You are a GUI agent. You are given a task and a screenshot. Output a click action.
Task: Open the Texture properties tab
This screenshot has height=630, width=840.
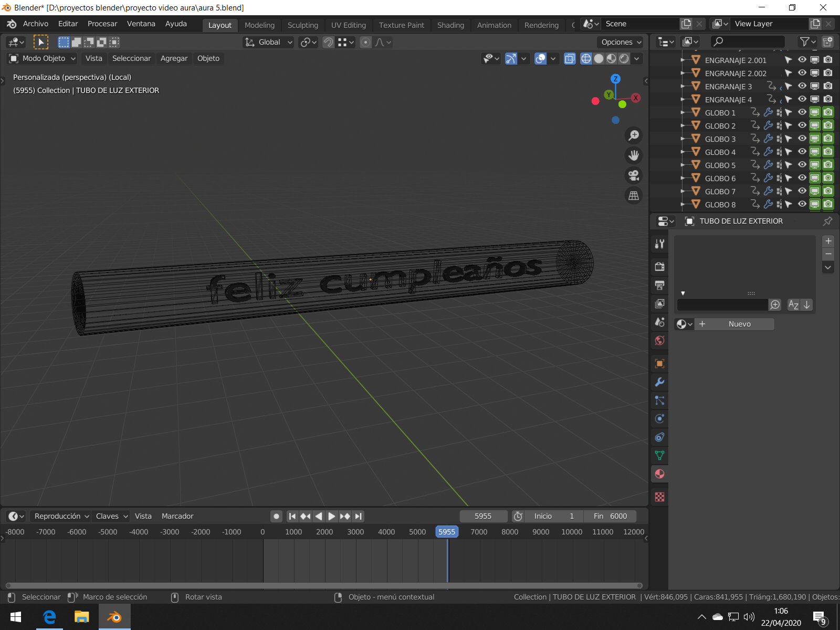[x=660, y=497]
